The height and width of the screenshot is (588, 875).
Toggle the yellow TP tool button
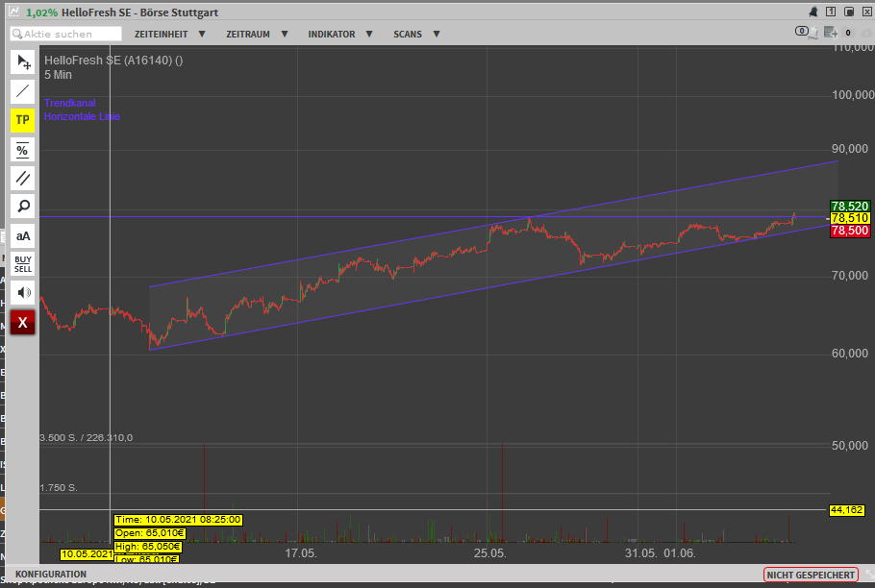tap(23, 120)
